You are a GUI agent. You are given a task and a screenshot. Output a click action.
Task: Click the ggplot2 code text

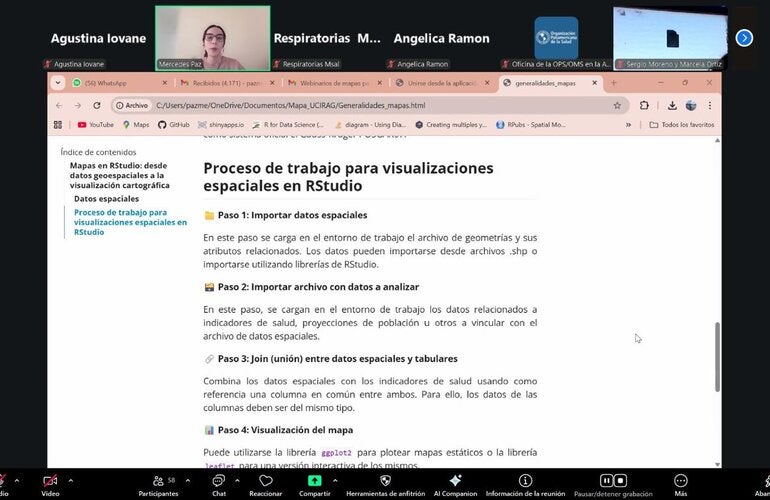point(336,453)
